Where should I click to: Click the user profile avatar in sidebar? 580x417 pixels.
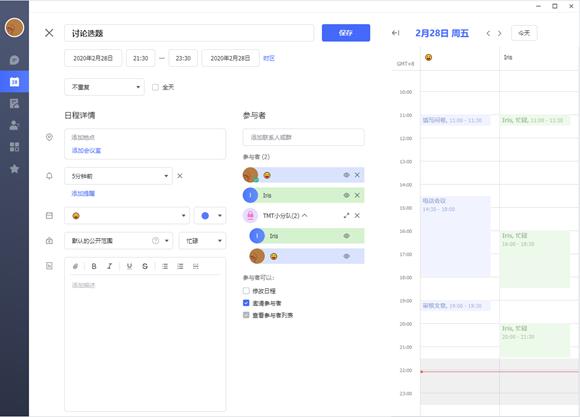click(14, 28)
